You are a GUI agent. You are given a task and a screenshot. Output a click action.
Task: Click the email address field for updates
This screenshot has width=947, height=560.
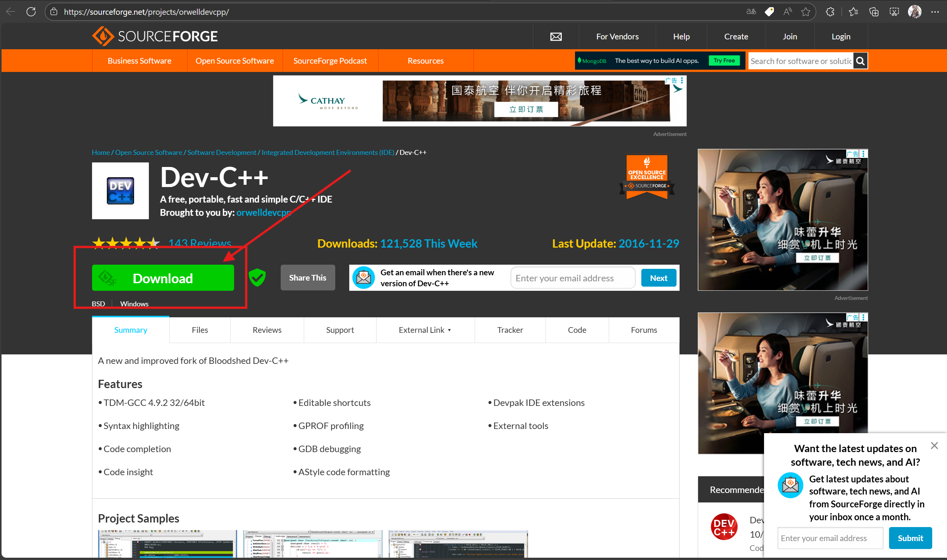[x=572, y=278]
